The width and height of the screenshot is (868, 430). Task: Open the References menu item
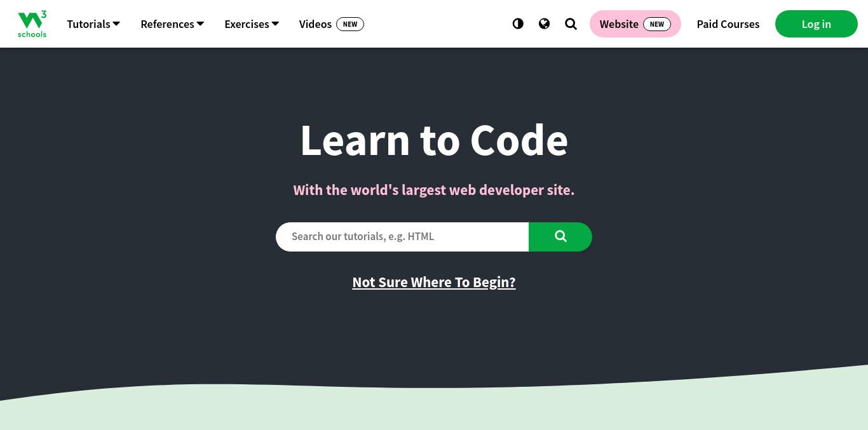point(172,24)
